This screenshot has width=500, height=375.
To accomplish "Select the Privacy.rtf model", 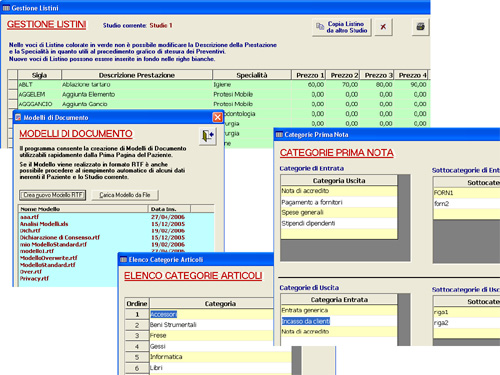I will click(x=34, y=278).
